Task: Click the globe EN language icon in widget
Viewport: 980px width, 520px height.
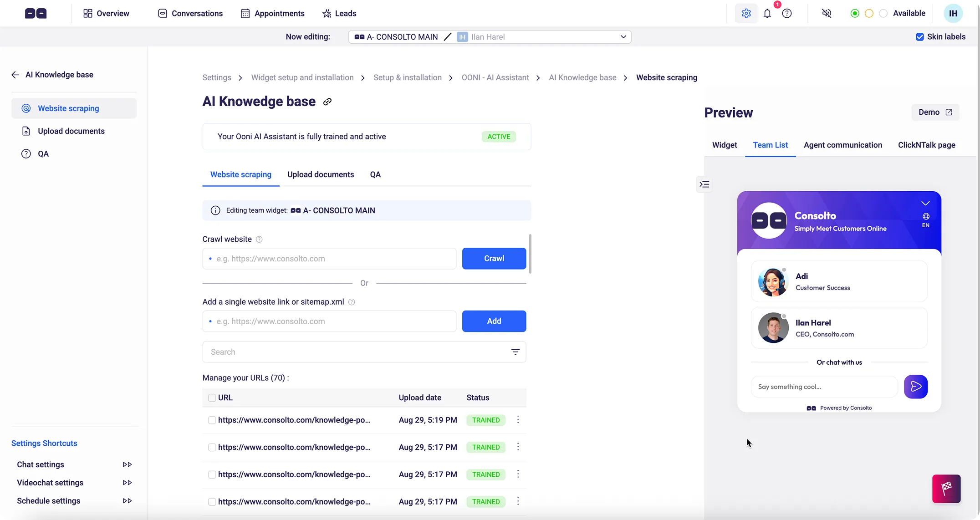Action: click(926, 220)
